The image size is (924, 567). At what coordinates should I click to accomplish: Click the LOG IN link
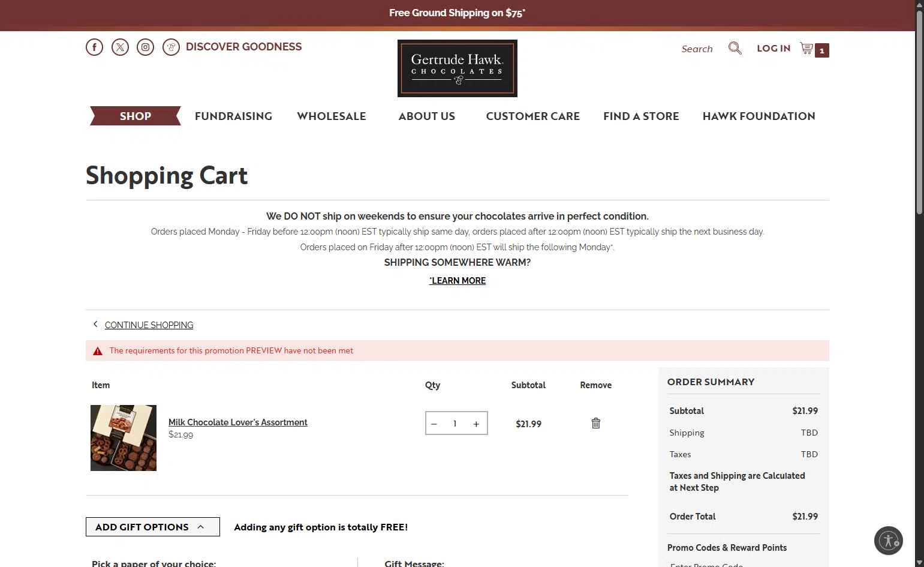pos(773,48)
